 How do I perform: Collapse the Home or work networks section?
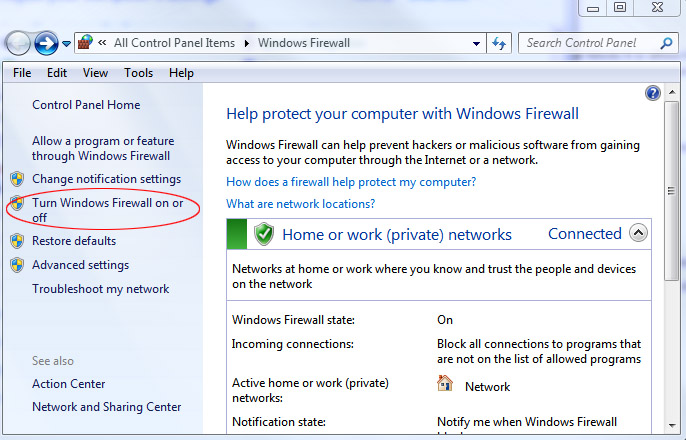click(638, 234)
